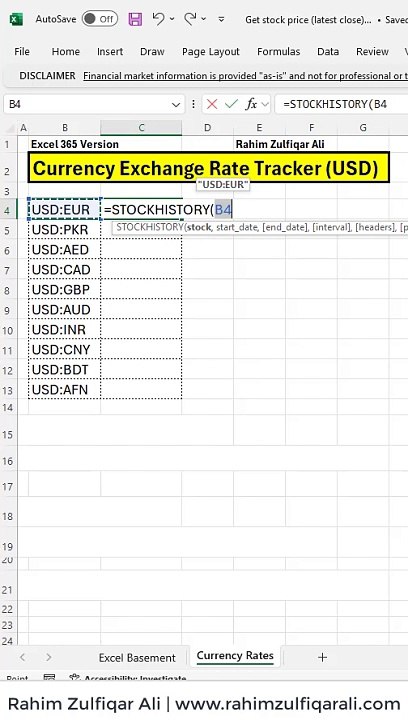The height and width of the screenshot is (720, 408).
Task: Select the Currency Rates sheet tab
Action: coord(235,656)
